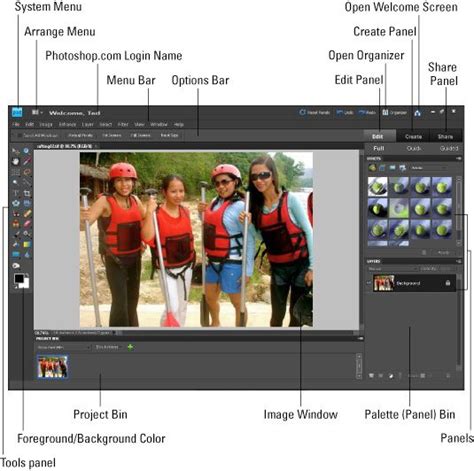This screenshot has height=471, width=474.
Task: Select the Straighten tool
Action: click(x=27, y=203)
